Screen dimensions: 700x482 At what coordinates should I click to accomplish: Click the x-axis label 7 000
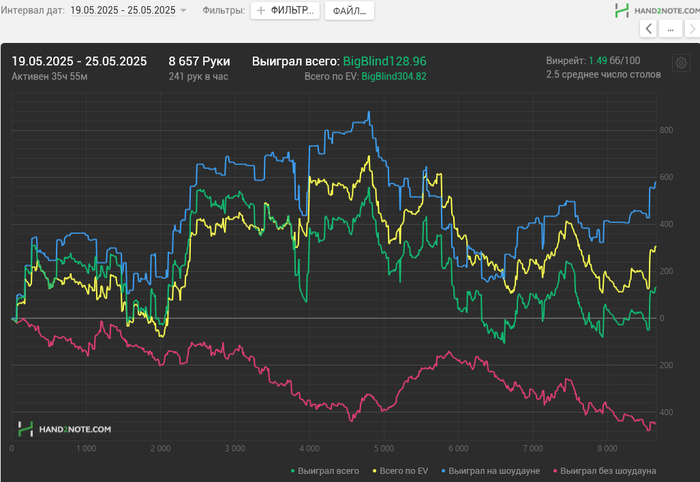[533, 449]
